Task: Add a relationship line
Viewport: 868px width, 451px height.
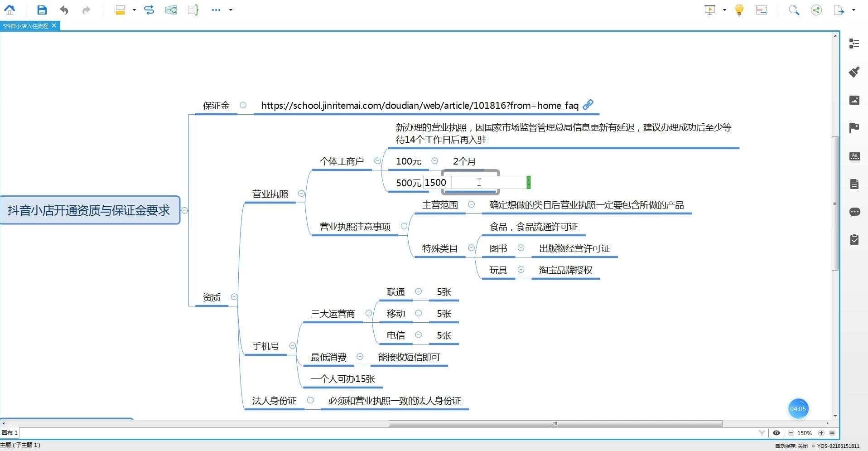Action: tap(149, 10)
